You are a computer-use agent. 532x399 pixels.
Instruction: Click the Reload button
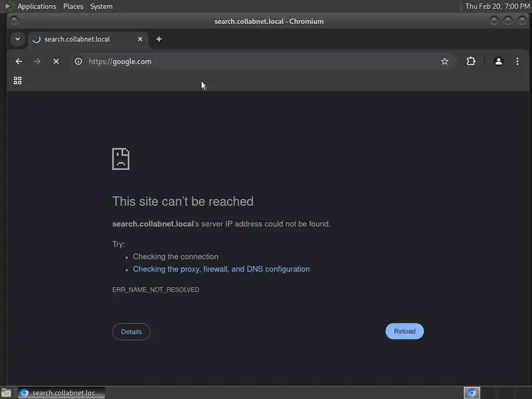(404, 331)
